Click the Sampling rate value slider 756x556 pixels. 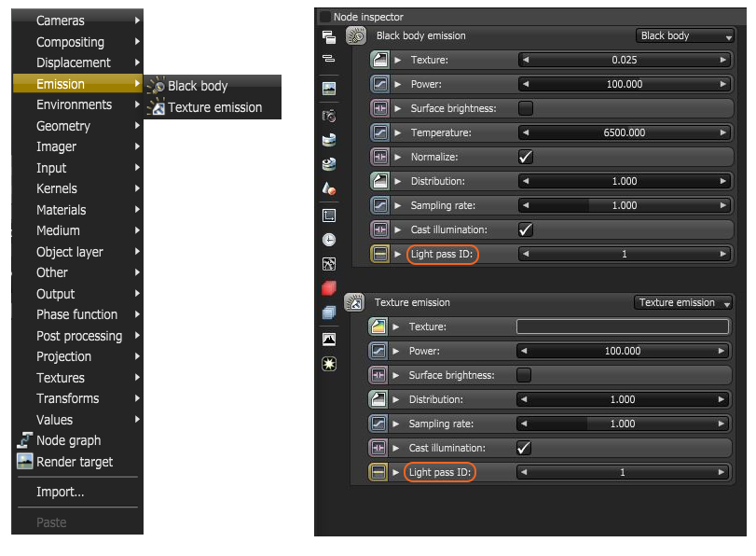623,205
